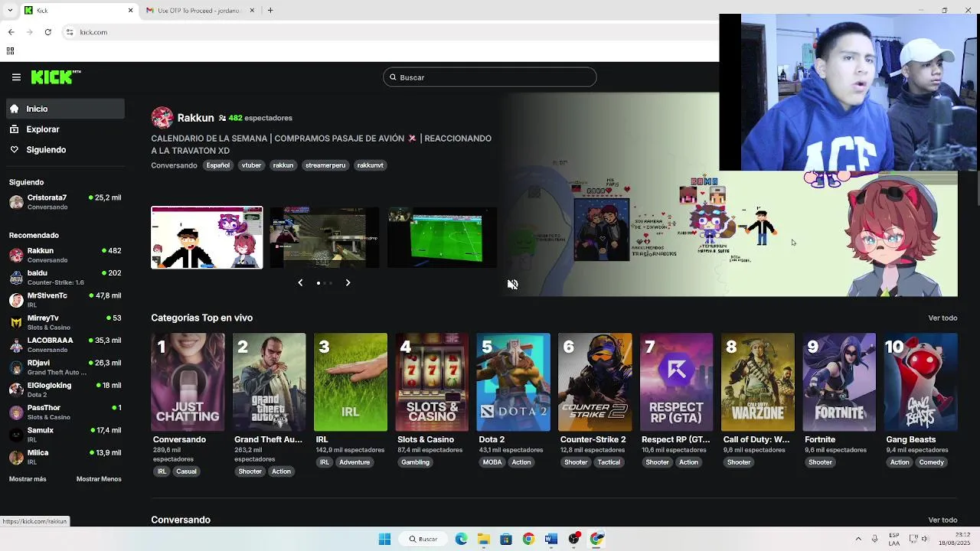The image size is (980, 551).
Task: Open Cristorata7's followed channel
Action: pyautogui.click(x=65, y=202)
